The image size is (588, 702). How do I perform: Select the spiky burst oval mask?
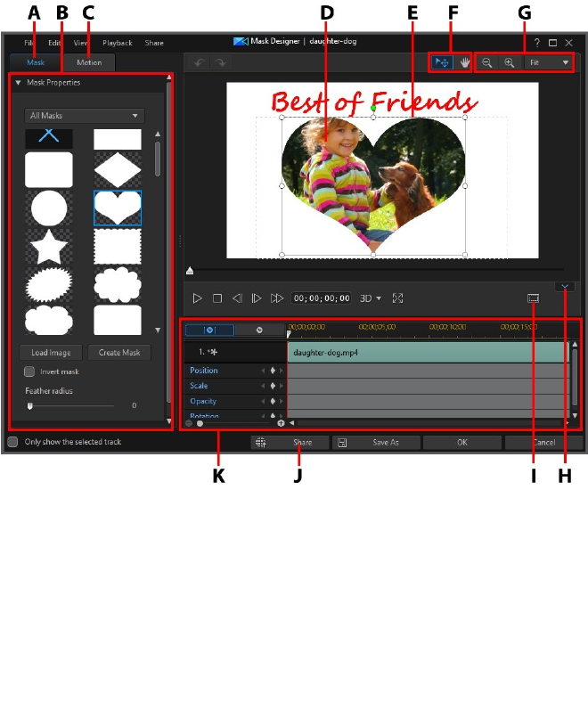tap(49, 285)
